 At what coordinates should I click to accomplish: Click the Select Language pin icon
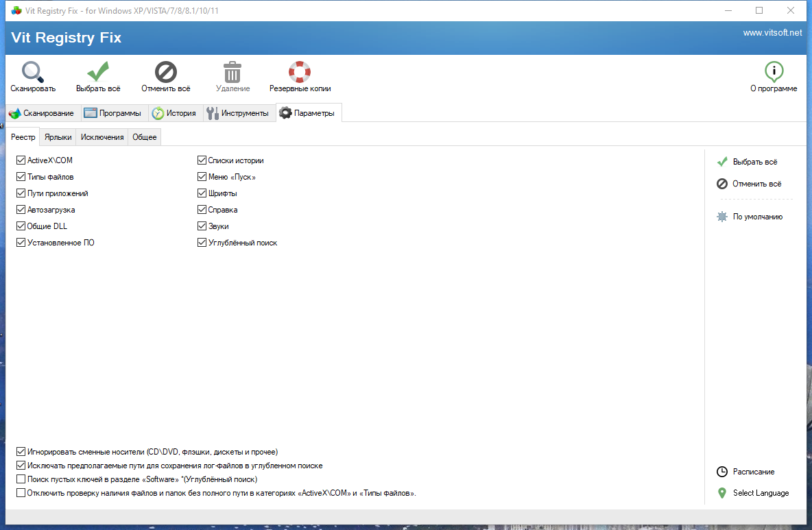tap(724, 492)
